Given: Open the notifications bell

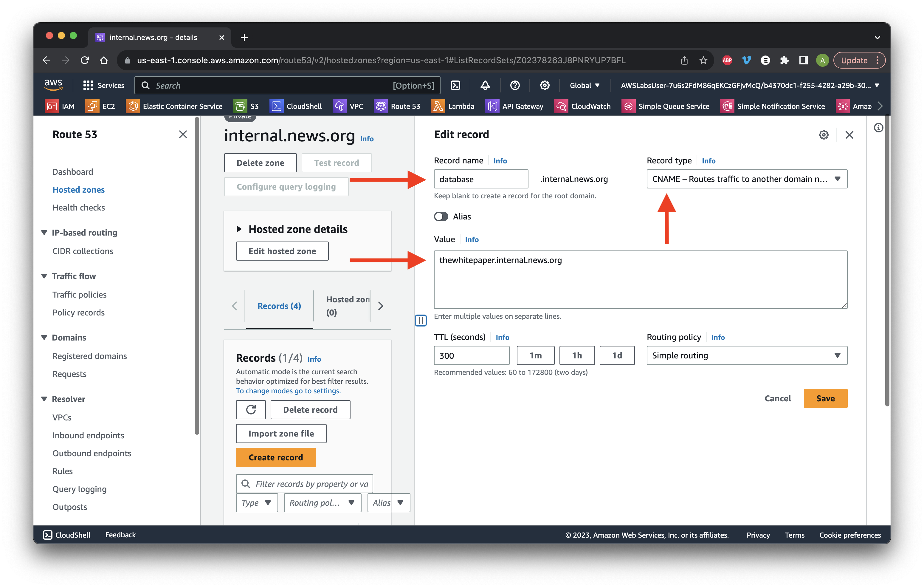Looking at the screenshot, I should coord(485,85).
